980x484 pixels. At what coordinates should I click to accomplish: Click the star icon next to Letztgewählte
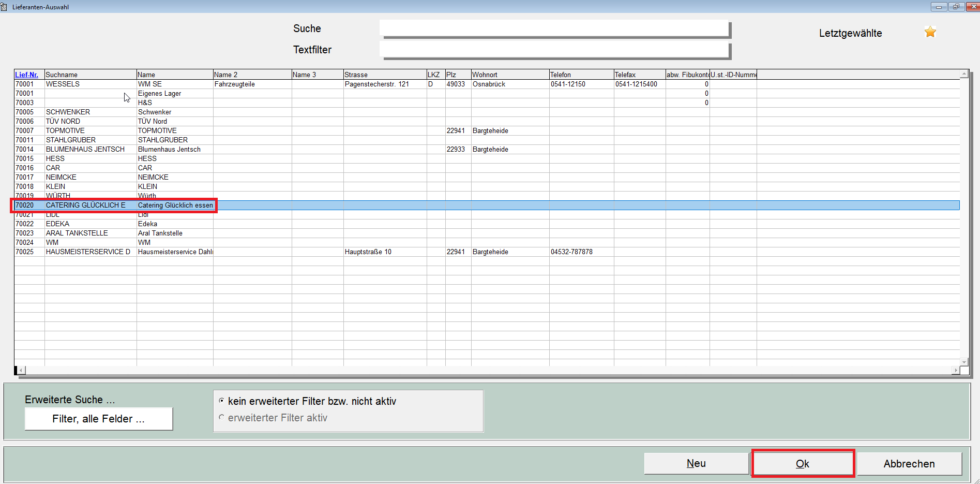(930, 32)
